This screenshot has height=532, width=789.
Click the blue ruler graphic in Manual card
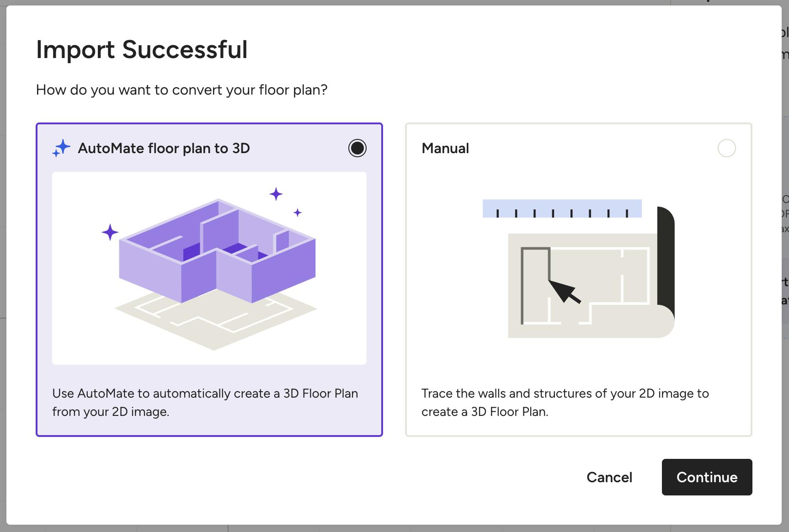pos(562,208)
